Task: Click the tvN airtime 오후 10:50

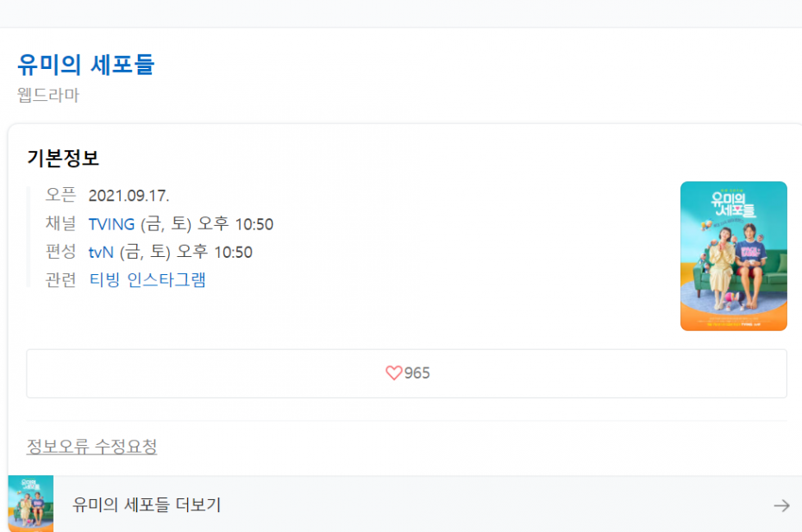Action: (x=215, y=252)
